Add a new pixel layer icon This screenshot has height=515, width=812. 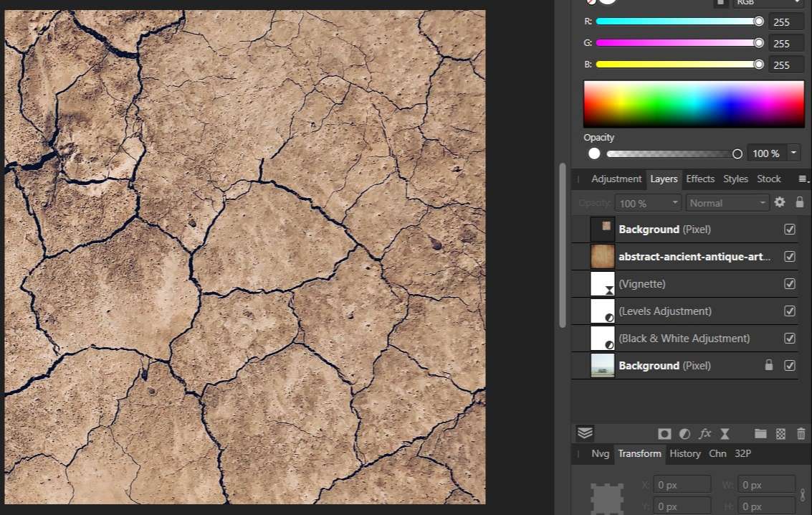coord(781,434)
